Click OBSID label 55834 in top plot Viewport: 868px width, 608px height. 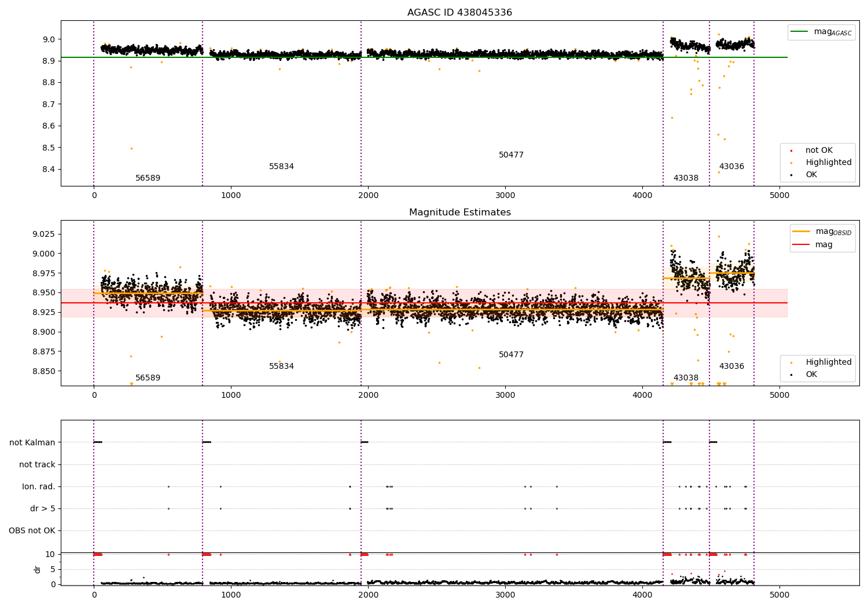(281, 167)
